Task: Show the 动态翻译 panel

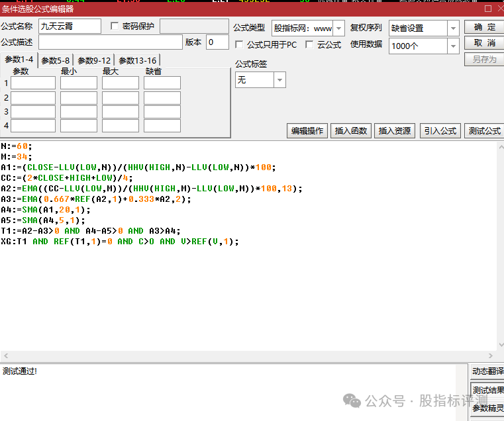Action: [487, 371]
